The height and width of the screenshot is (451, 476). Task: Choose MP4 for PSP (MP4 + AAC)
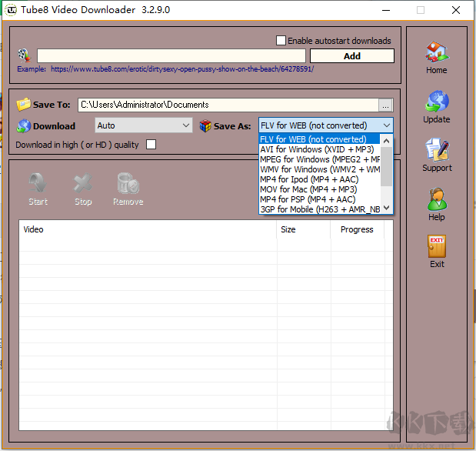pos(319,199)
